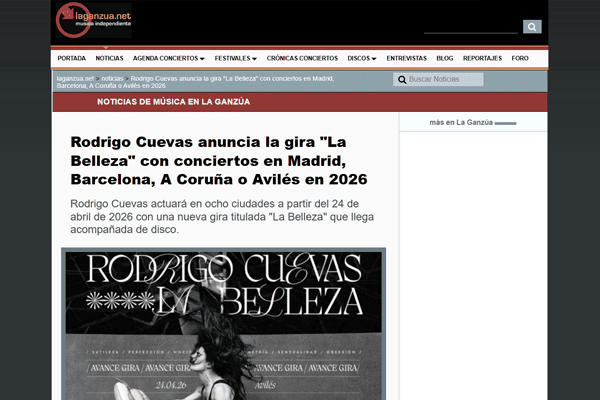The image size is (600, 400).
Task: Click the header search magnifier button
Action: pos(532,27)
